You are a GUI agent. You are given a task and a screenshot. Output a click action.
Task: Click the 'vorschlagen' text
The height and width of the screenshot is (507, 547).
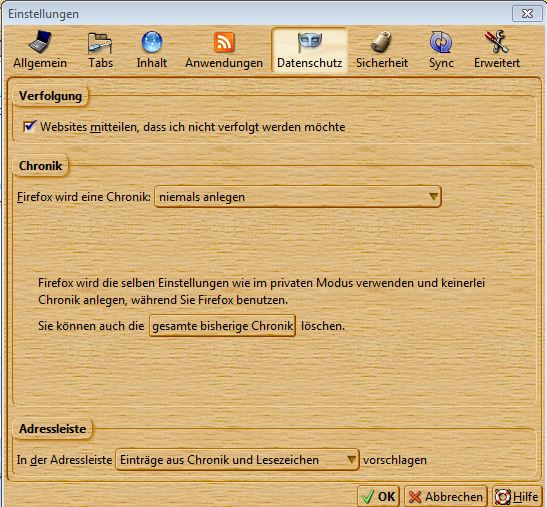point(395,460)
